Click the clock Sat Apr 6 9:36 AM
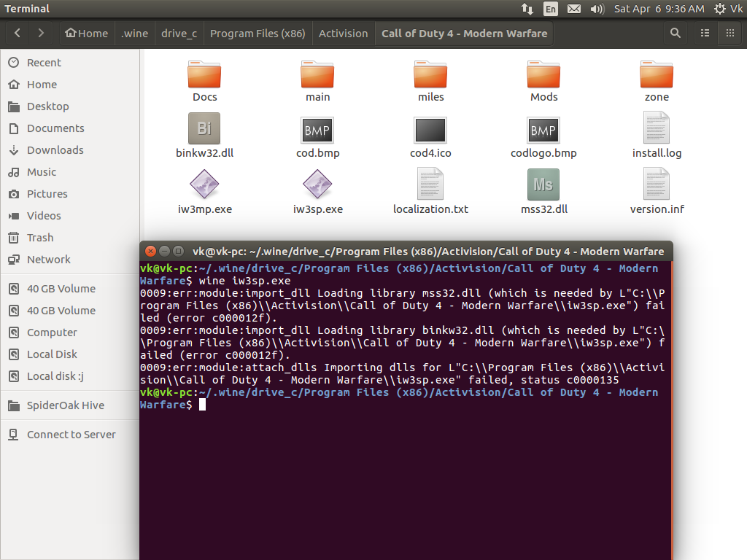This screenshot has width=747, height=560. [x=659, y=9]
